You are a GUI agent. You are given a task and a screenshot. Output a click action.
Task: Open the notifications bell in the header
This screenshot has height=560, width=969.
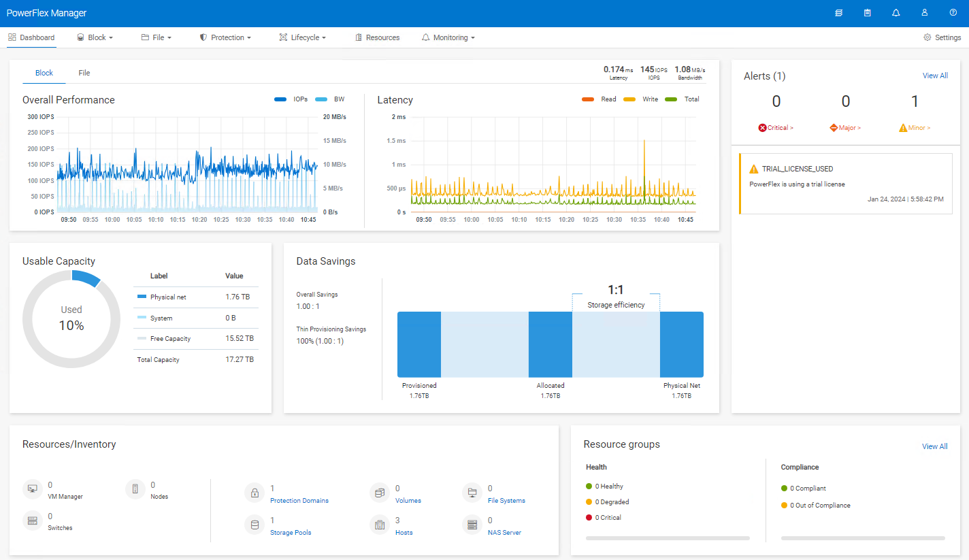coord(896,12)
